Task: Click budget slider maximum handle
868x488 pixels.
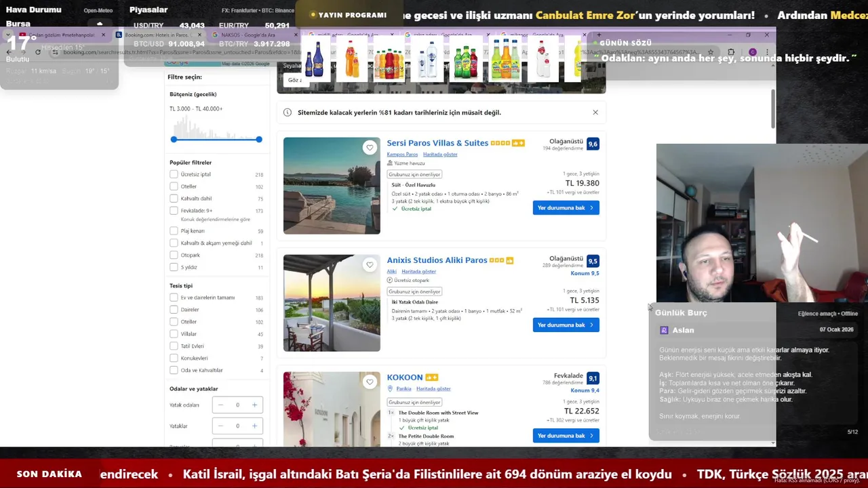Action: 259,140
